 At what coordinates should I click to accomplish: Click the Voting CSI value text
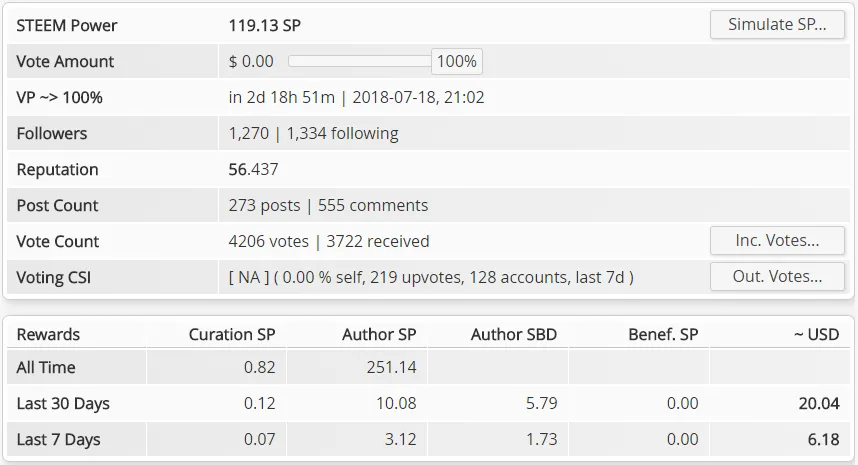click(x=431, y=278)
